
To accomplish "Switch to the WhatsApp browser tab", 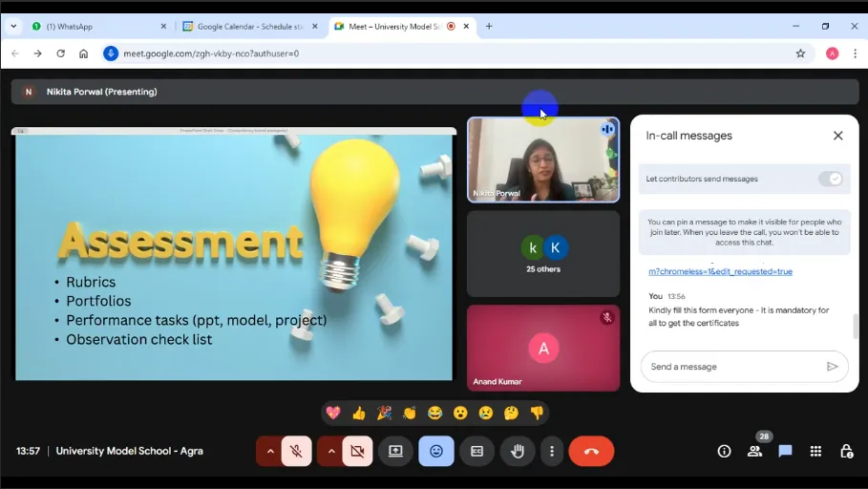I will click(x=97, y=27).
